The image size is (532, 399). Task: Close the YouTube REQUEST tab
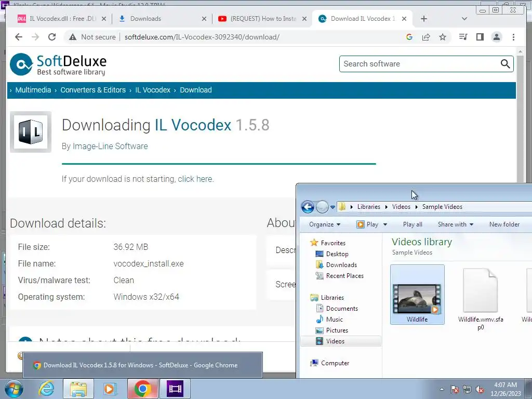point(304,19)
